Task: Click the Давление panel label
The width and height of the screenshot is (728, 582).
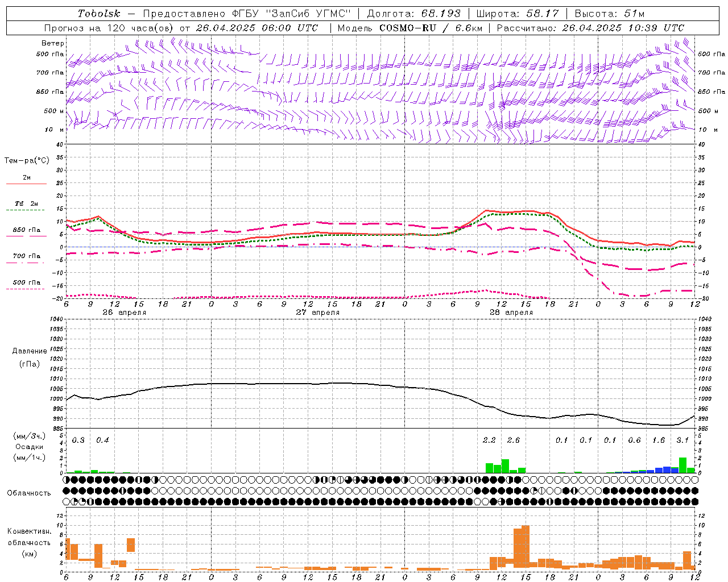Action: 29,351
